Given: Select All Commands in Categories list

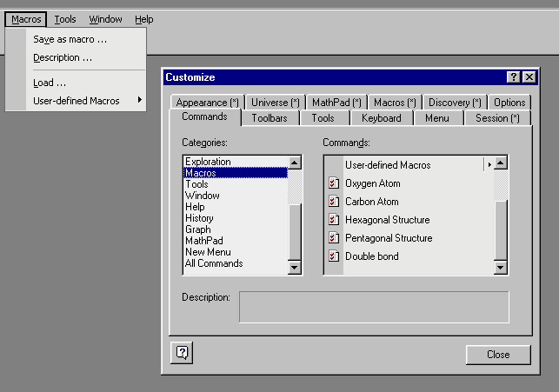Looking at the screenshot, I should (x=236, y=263).
